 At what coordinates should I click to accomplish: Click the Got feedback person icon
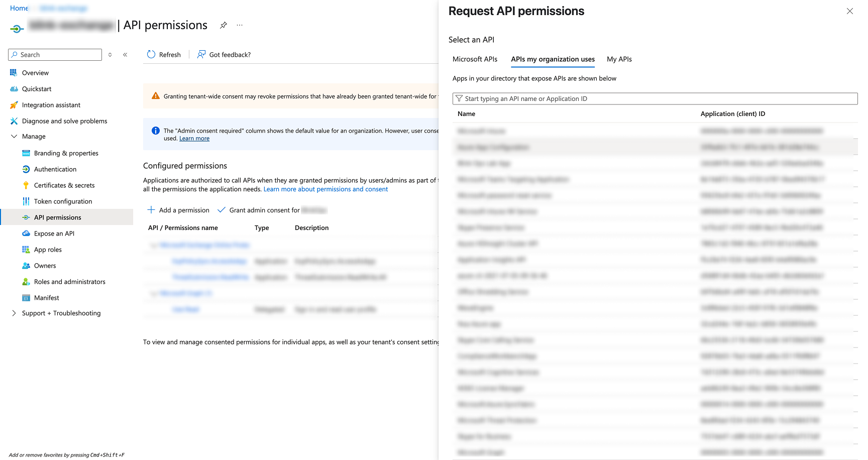point(201,54)
